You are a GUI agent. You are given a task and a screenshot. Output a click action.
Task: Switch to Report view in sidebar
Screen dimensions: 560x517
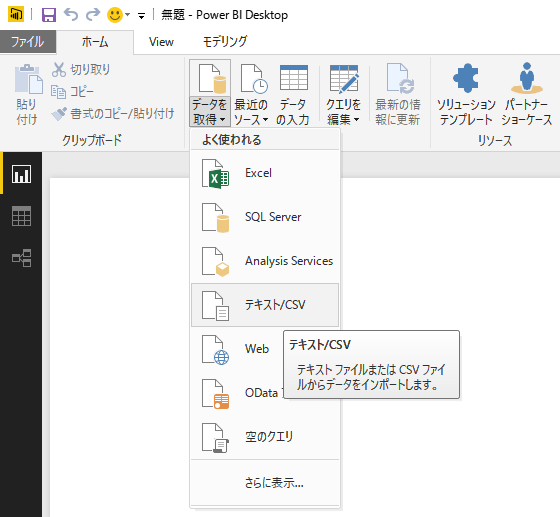[21, 174]
